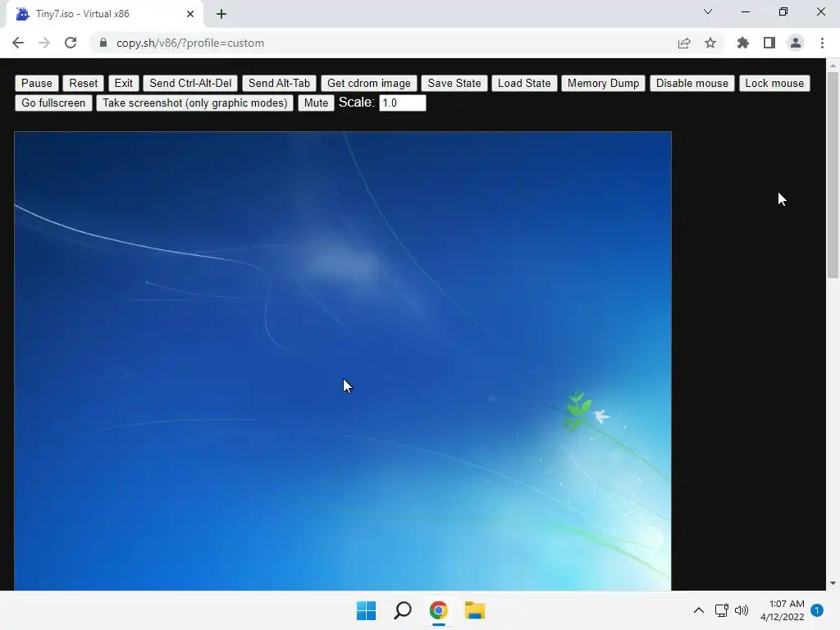The height and width of the screenshot is (630, 840).
Task: Open File Explorer from taskbar
Action: pyautogui.click(x=475, y=610)
